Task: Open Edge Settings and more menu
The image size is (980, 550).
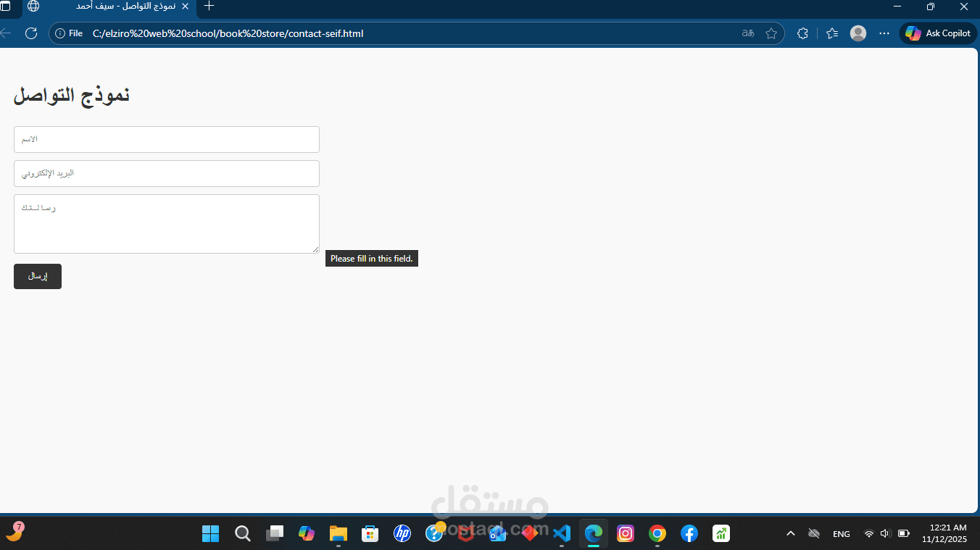Action: point(884,33)
